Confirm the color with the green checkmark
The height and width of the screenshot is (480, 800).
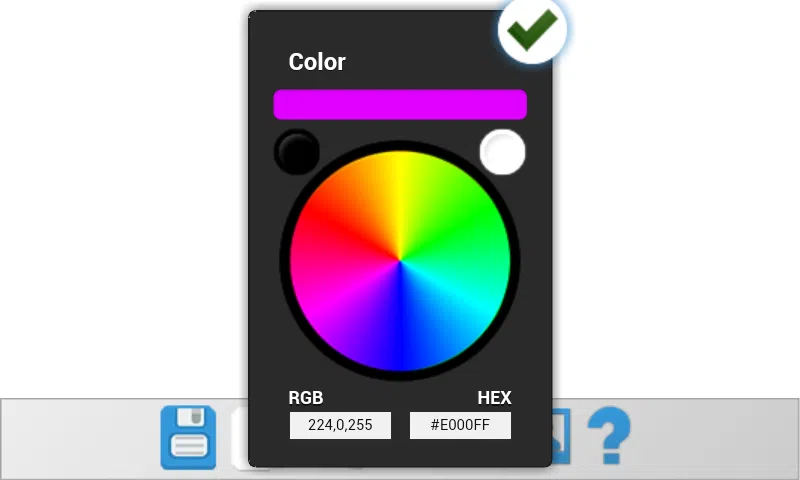(x=532, y=30)
